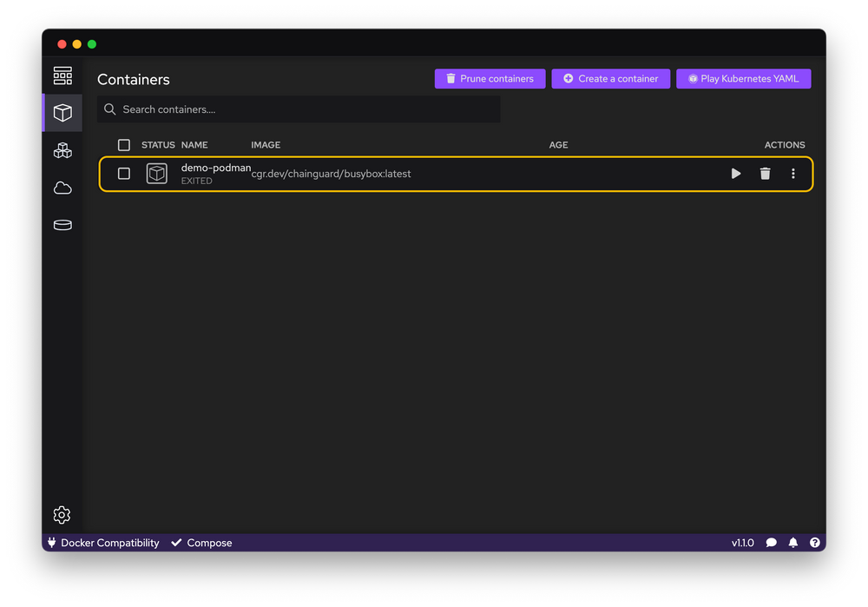The height and width of the screenshot is (607, 868).
Task: Open the kebab menu for demo-podman
Action: [792, 174]
